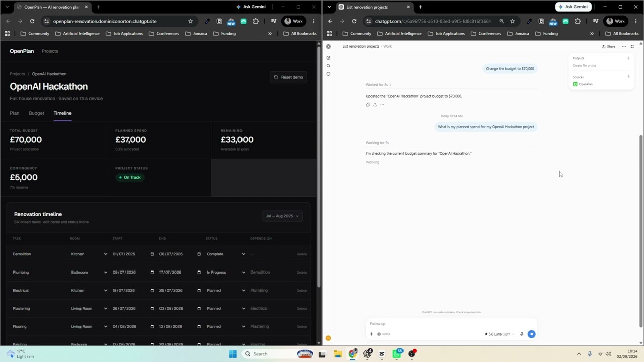Attach a file with the composer plus icon
The width and height of the screenshot is (644, 362).
[371, 334]
